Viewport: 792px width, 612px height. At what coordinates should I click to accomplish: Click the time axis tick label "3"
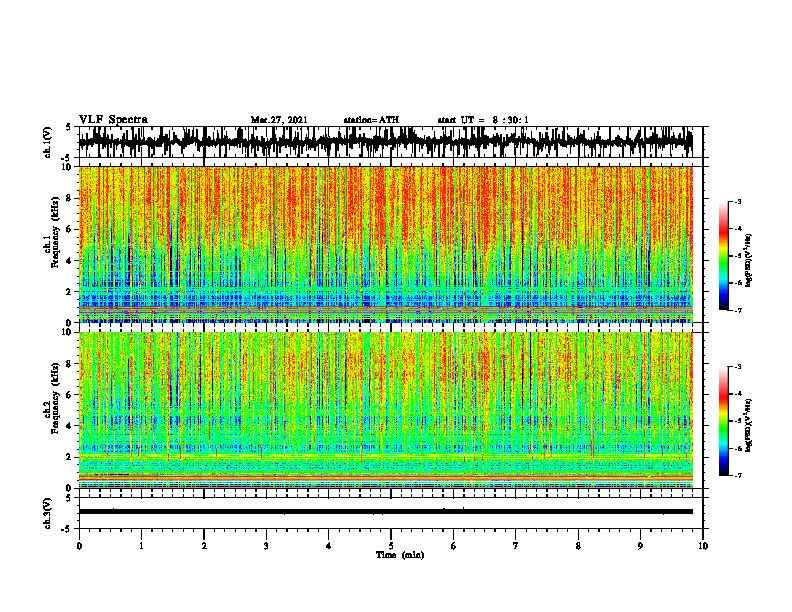pos(266,546)
